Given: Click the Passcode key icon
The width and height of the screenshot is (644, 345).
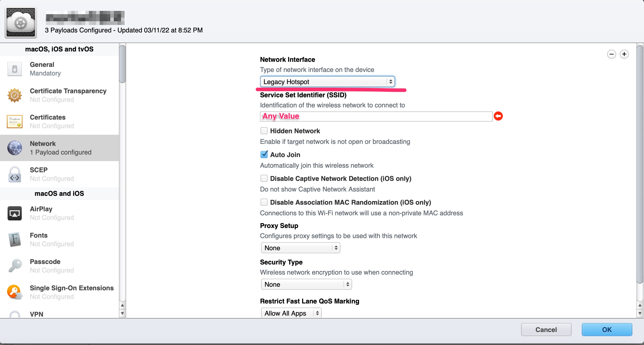Looking at the screenshot, I should 15,266.
